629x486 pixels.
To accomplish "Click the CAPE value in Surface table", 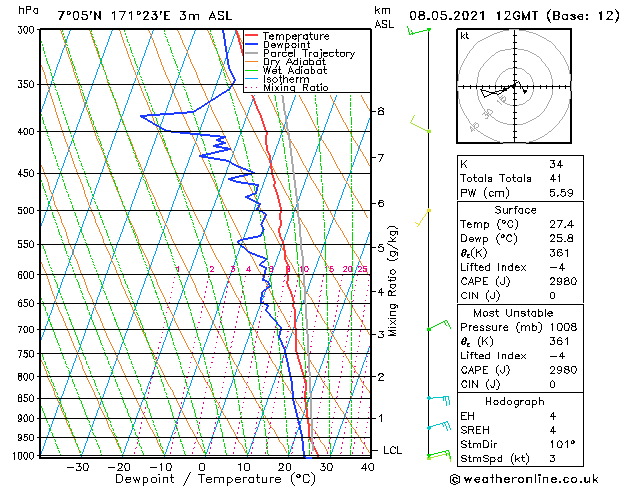I will coord(563,281).
